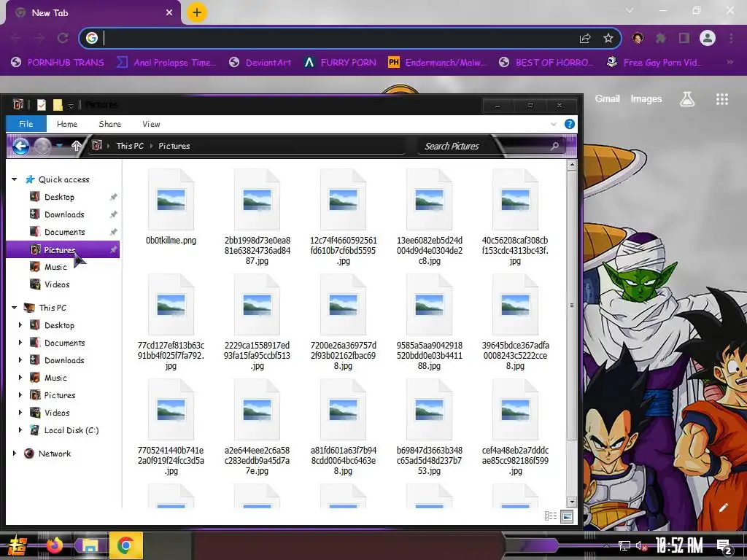Expand the Network tree node
Screen dimensions: 747x560
tap(15, 454)
